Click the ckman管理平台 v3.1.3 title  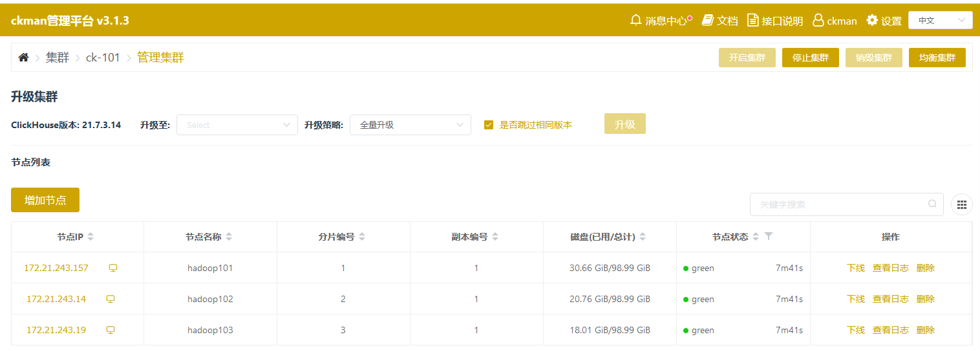coord(70,21)
